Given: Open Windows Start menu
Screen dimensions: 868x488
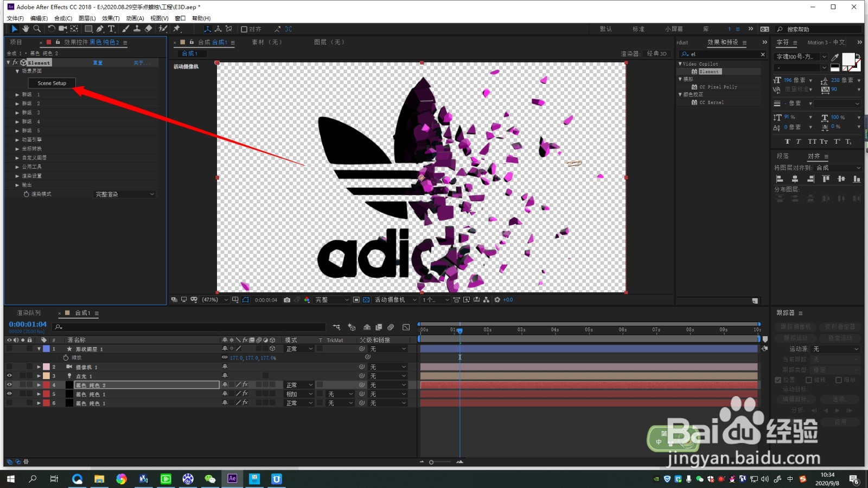Looking at the screenshot, I should pyautogui.click(x=11, y=478).
